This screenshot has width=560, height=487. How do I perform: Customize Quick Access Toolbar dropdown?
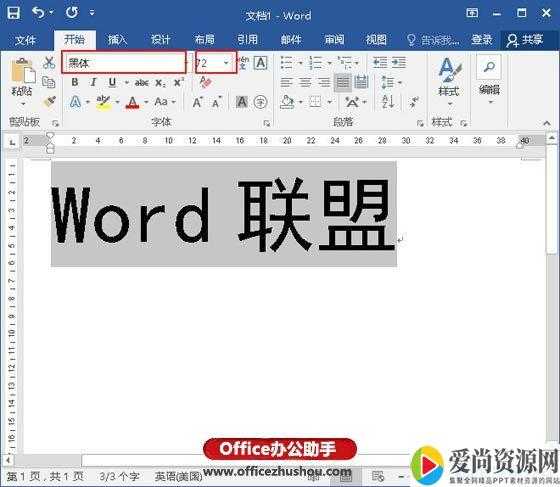tap(92, 13)
